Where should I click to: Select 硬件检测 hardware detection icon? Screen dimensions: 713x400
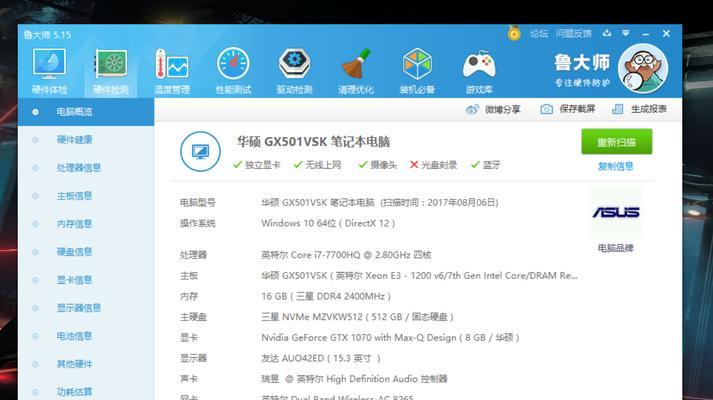110,71
